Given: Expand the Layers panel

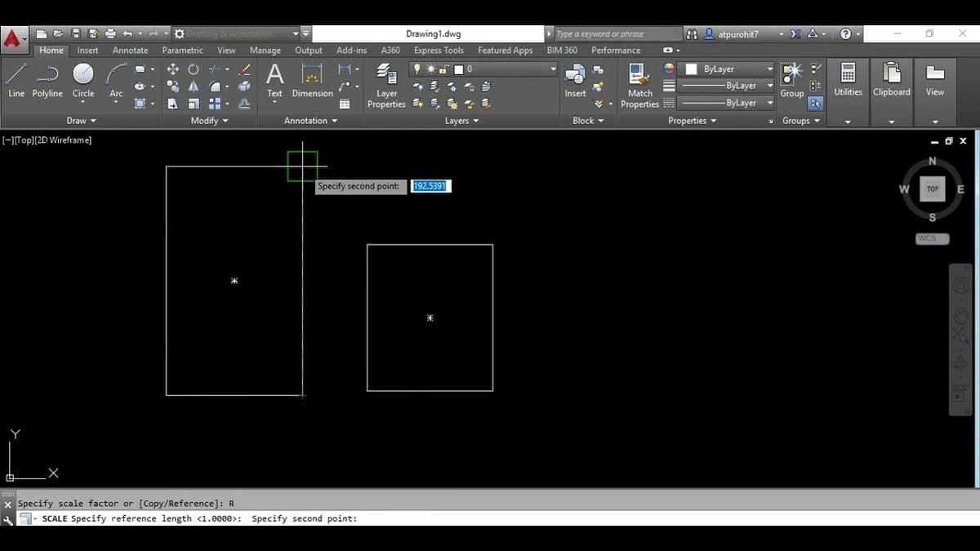Looking at the screenshot, I should 461,121.
